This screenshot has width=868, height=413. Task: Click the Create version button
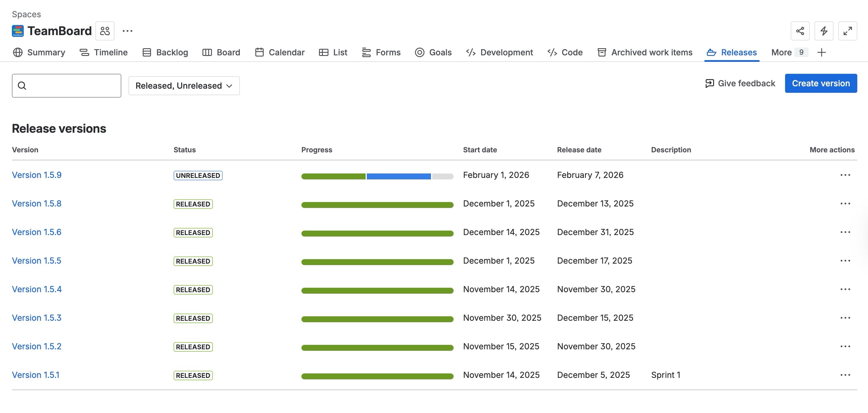coord(821,83)
